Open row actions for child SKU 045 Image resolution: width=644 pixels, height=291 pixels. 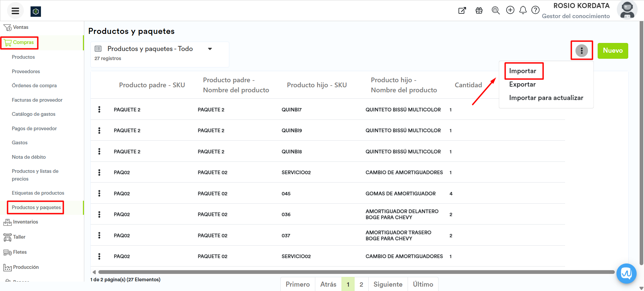click(x=99, y=193)
